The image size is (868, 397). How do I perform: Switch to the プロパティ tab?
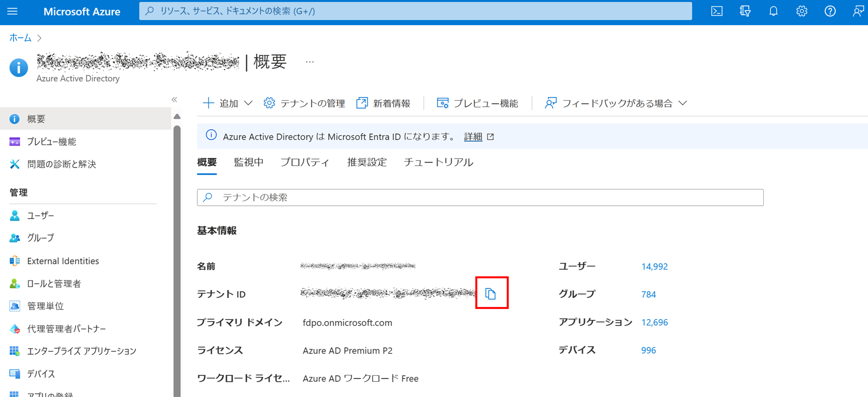click(x=305, y=163)
